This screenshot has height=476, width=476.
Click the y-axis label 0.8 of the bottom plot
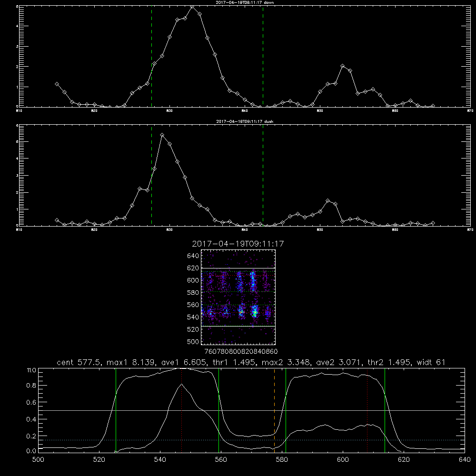click(31, 385)
